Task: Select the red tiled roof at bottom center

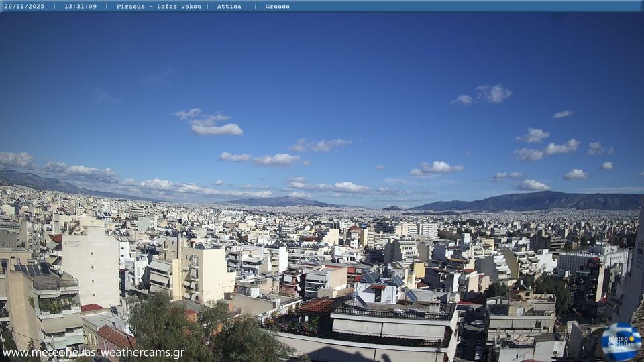Action: [318, 306]
